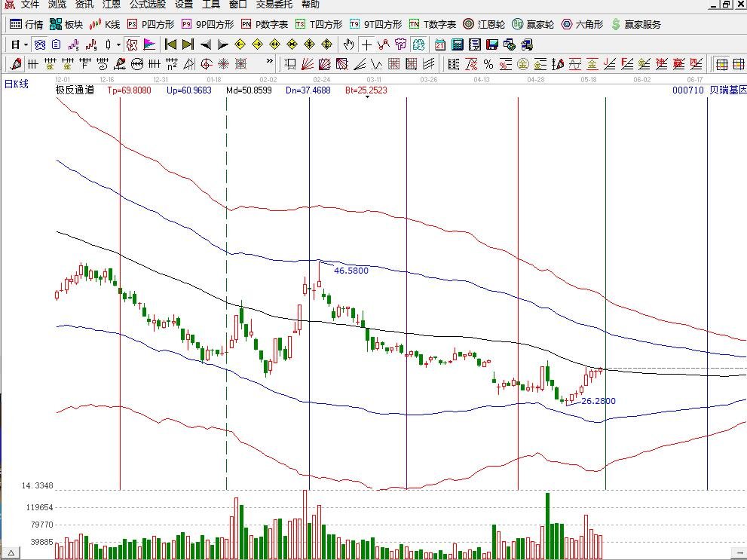Open the 文件 menu
747x560 pixels.
[x=29, y=5]
